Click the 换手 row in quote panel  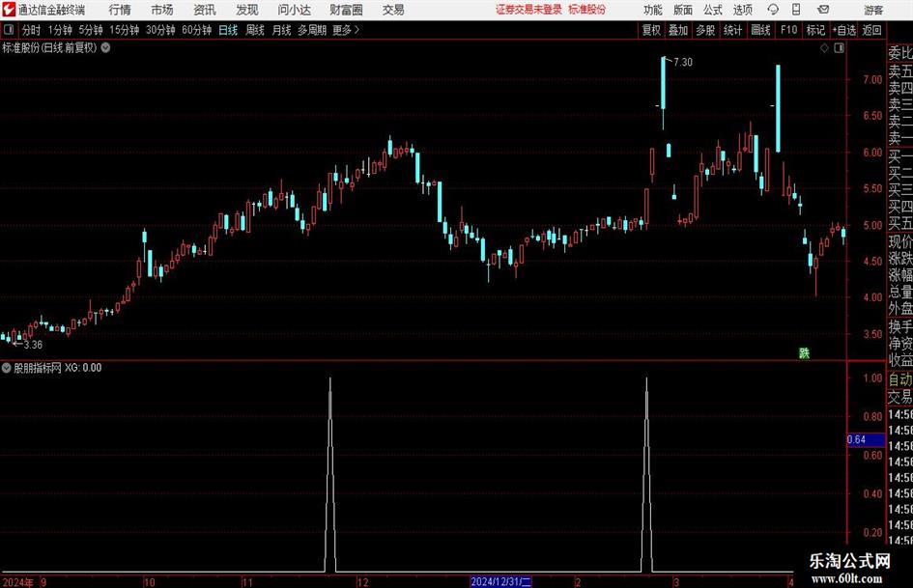(x=900, y=326)
